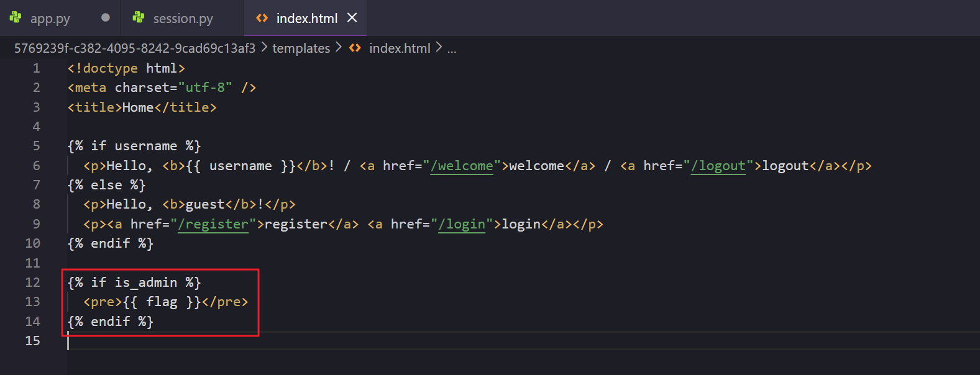980x375 pixels.
Task: Expand the index.html breadcrumb item
Action: pos(400,48)
